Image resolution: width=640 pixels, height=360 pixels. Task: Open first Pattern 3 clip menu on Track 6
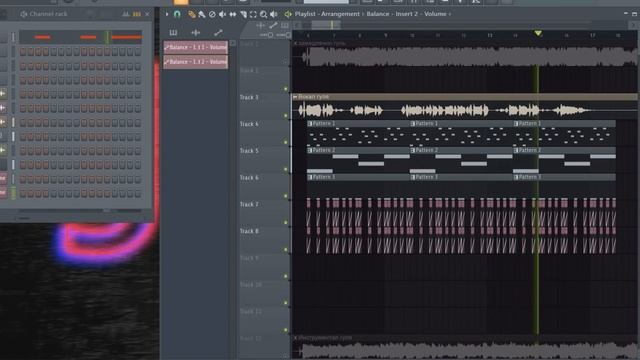tap(310, 178)
